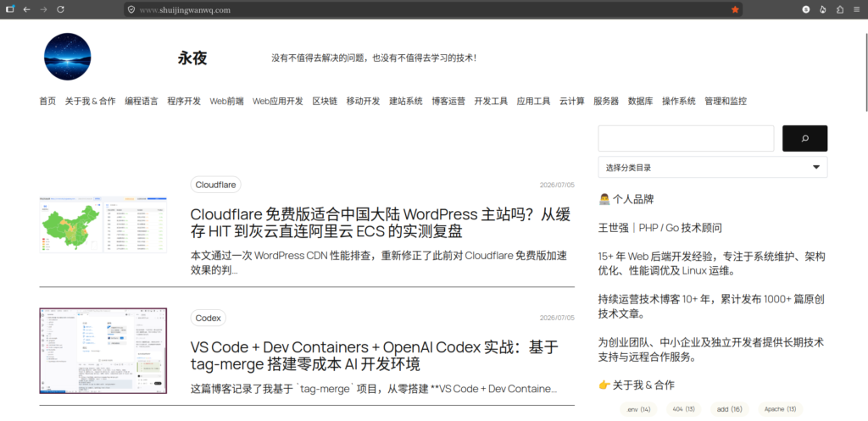Open the 区块链 menu item
868x421 pixels.
(325, 102)
